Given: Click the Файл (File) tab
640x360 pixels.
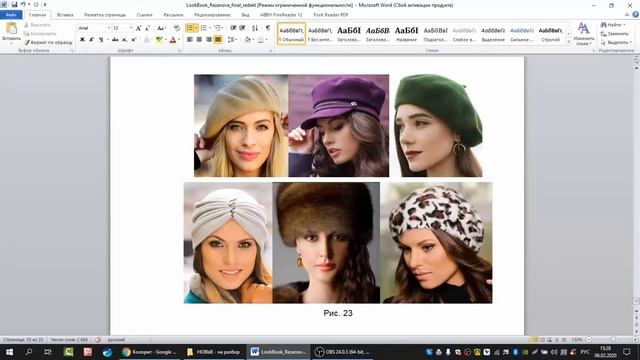Looking at the screenshot, I should 11,15.
